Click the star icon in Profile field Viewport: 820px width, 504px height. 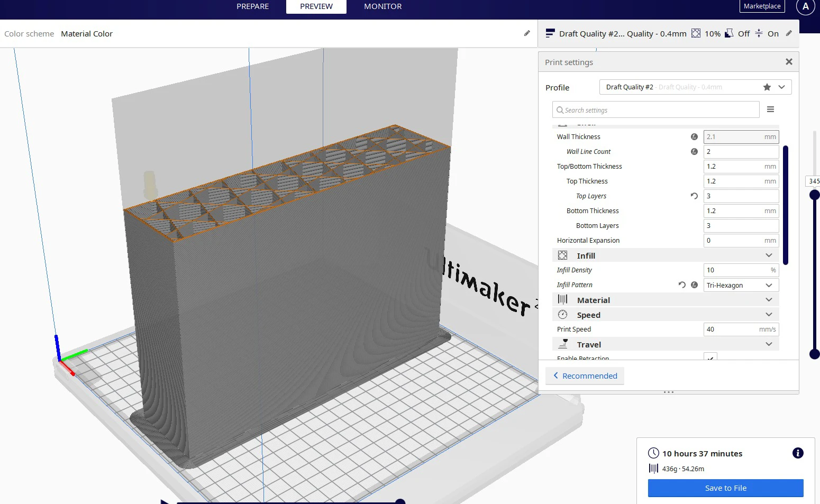click(767, 87)
